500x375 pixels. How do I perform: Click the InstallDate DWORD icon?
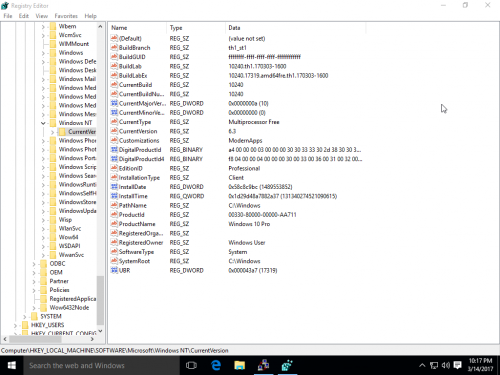click(x=114, y=187)
